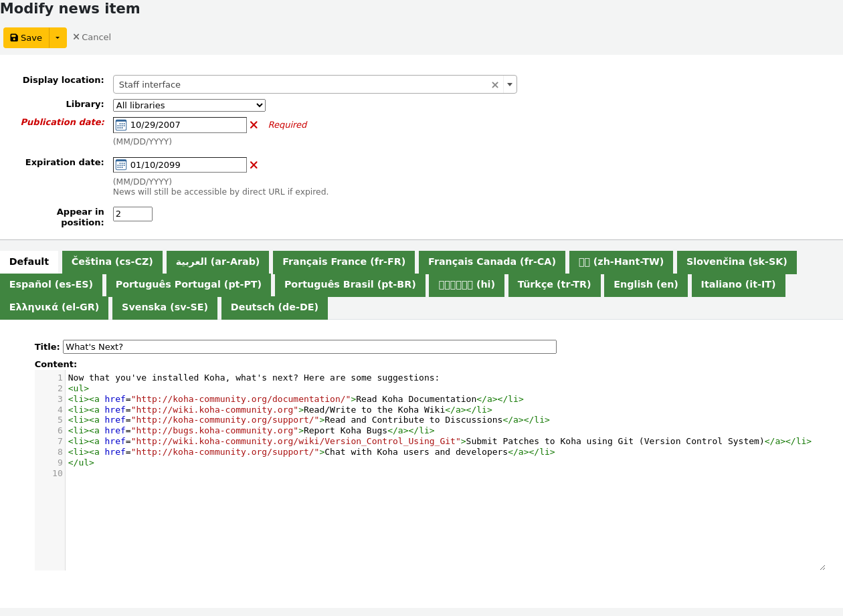The width and height of the screenshot is (843, 616).
Task: Switch to the Ελληνικά (el-GR) tab
Action: [x=54, y=308]
